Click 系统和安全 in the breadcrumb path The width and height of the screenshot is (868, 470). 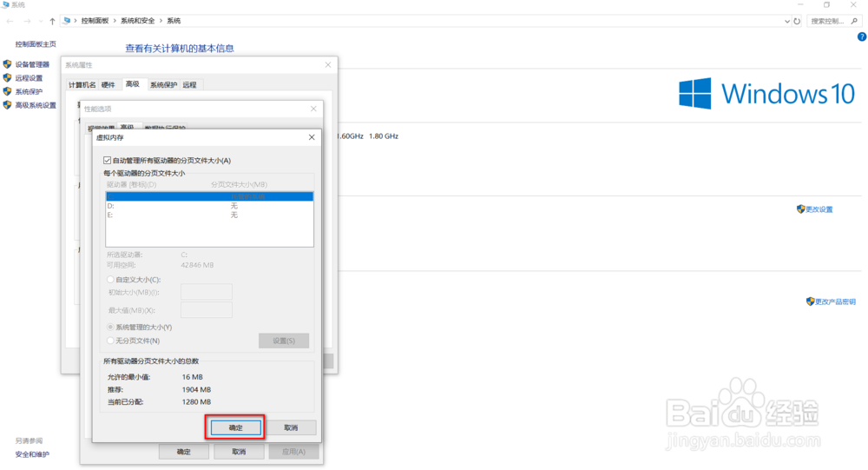click(138, 21)
